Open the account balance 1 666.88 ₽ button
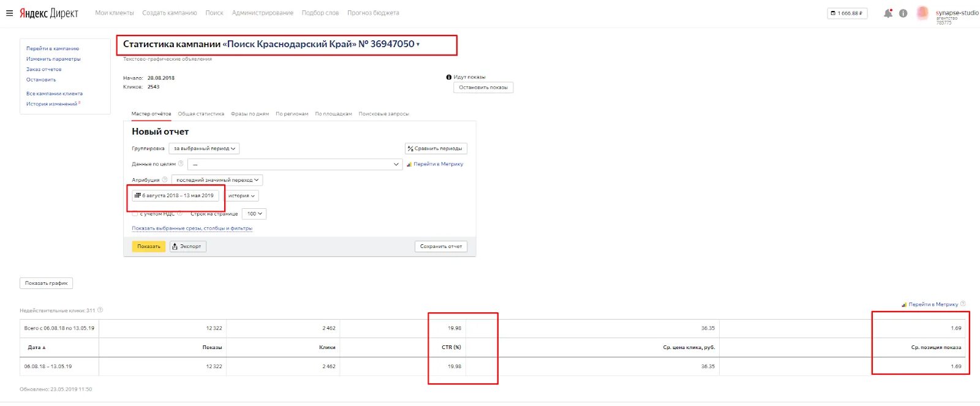 coord(847,13)
